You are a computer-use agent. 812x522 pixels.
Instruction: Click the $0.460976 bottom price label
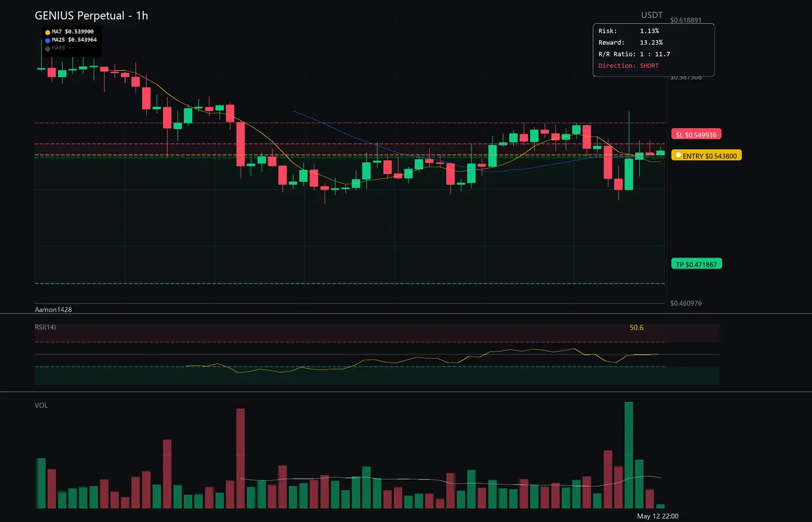686,303
